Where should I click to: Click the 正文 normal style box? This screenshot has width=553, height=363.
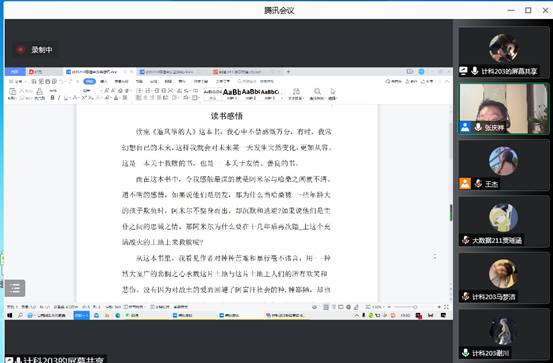coord(213,93)
